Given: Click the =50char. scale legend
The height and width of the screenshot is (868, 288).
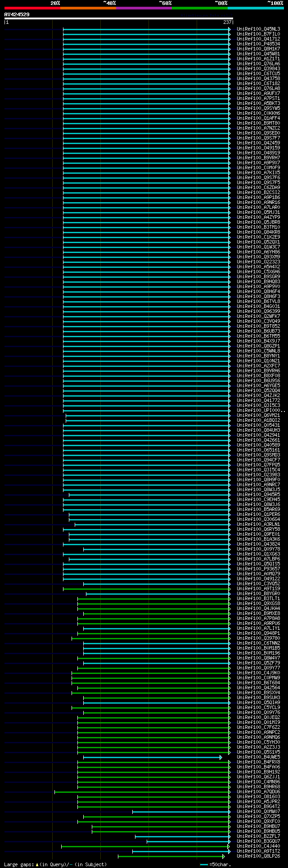Looking at the screenshot, I should (216, 864).
